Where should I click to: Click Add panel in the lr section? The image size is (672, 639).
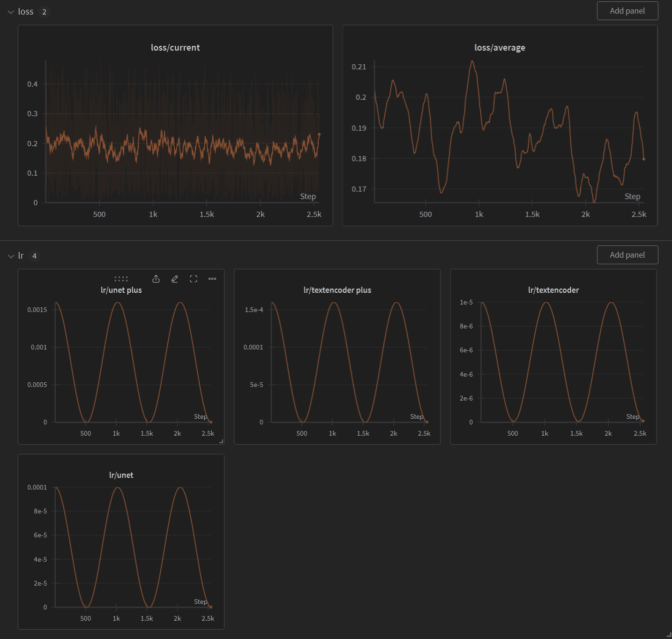coord(627,255)
